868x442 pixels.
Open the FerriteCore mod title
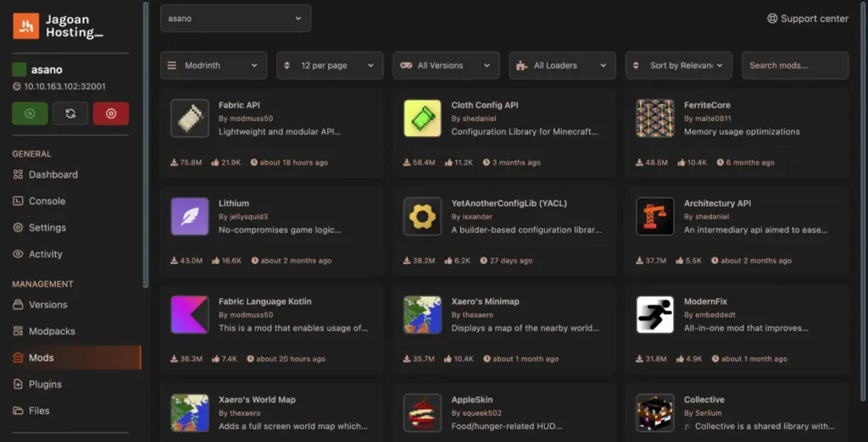[x=707, y=105]
